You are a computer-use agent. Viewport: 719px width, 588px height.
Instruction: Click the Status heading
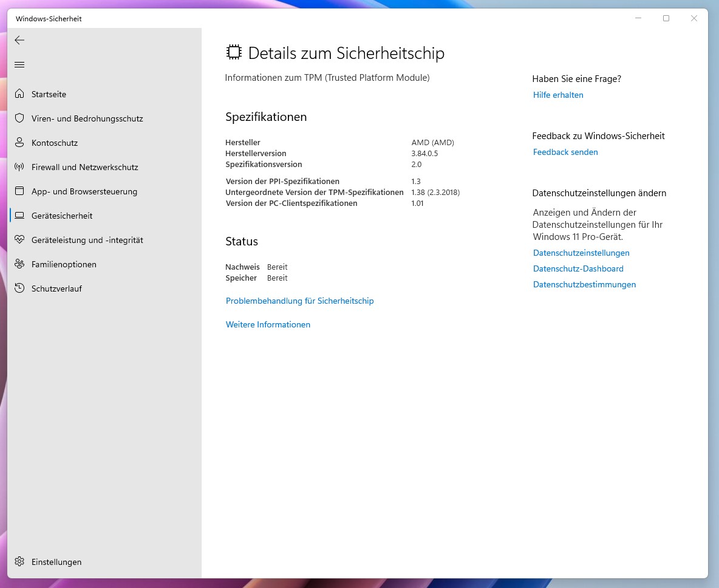(242, 241)
